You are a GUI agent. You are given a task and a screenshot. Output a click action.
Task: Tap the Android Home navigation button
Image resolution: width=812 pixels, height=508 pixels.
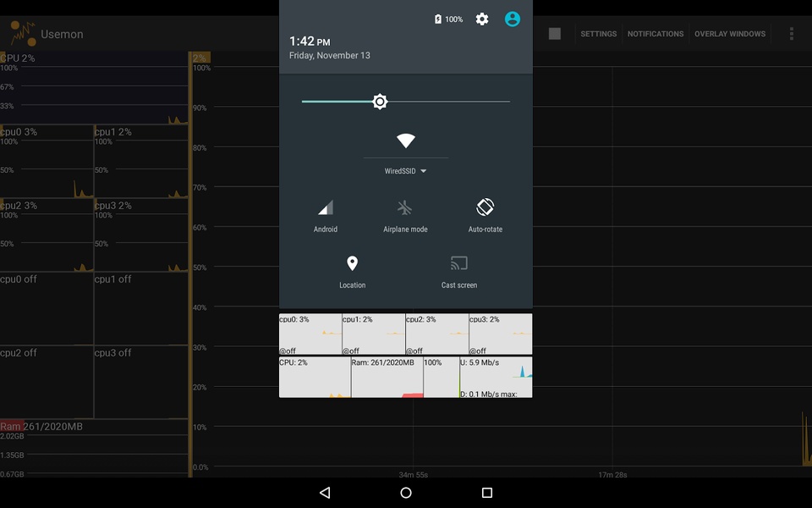(406, 493)
